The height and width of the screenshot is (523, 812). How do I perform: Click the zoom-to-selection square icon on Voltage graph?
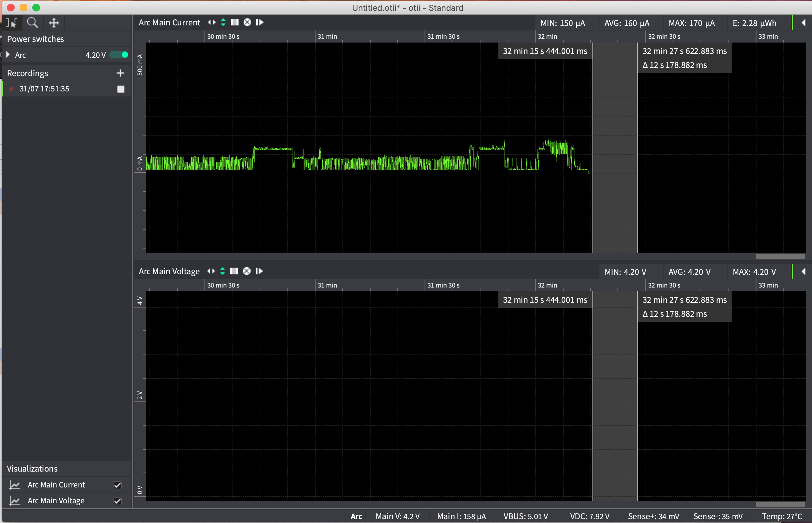(234, 271)
